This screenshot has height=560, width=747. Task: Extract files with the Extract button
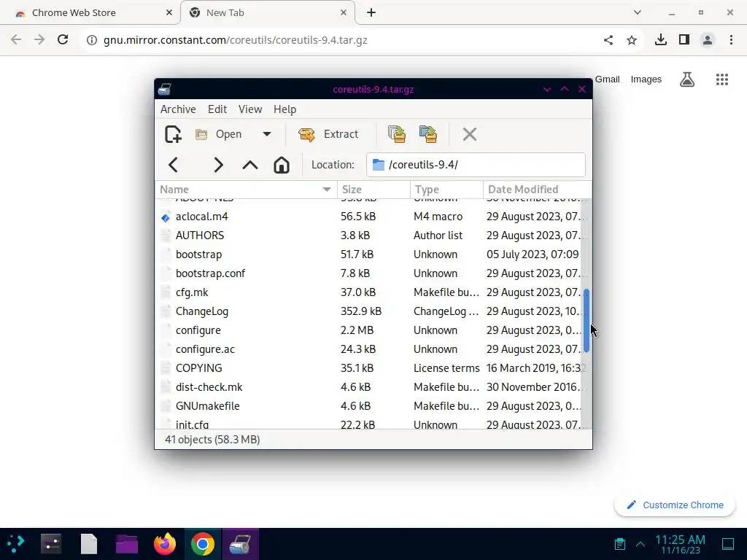click(x=329, y=134)
